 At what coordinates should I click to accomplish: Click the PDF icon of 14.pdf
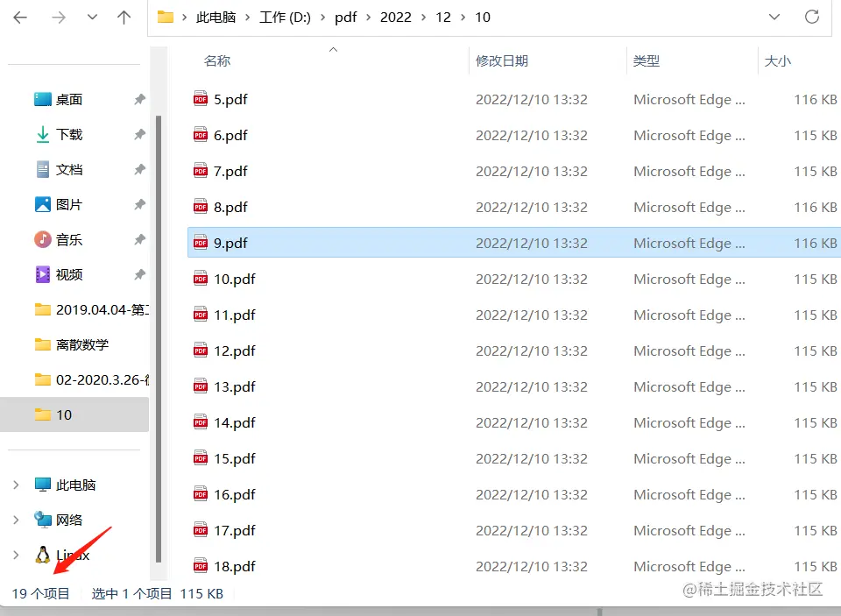[201, 422]
